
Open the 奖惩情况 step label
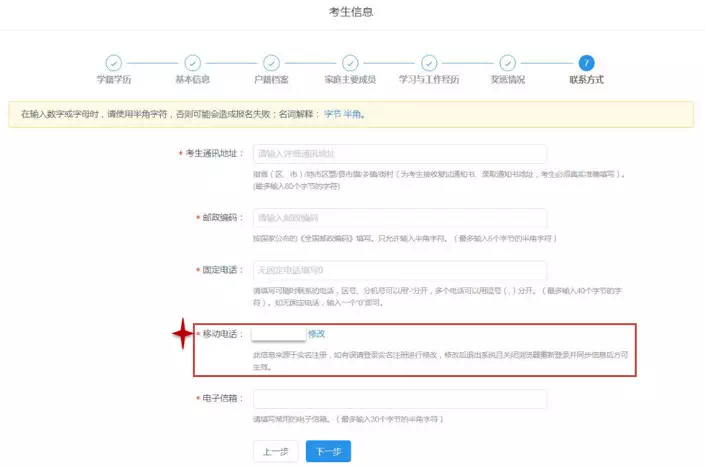coord(507,80)
